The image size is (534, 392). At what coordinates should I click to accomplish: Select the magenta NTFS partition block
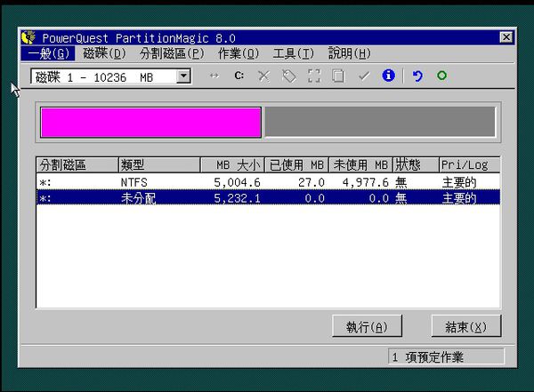[151, 123]
